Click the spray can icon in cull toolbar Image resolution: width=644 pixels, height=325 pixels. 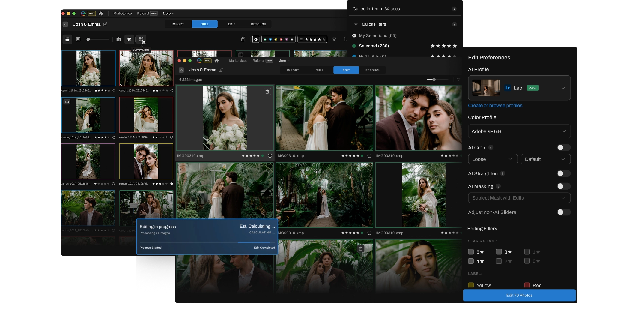pos(243,39)
